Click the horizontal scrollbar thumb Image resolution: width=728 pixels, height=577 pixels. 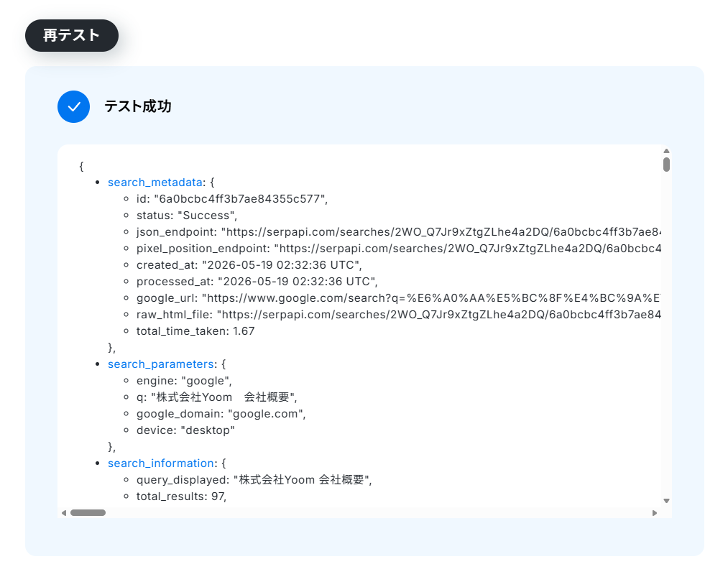tap(88, 513)
